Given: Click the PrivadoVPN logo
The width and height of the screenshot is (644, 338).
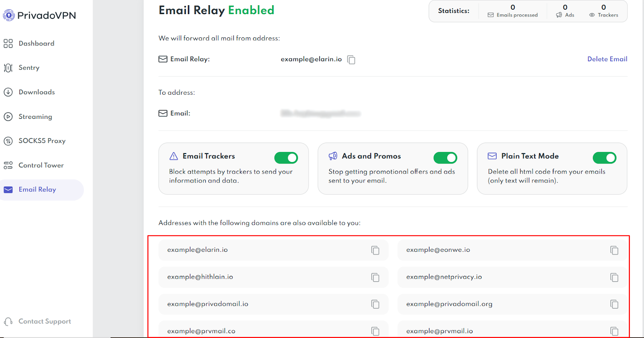Looking at the screenshot, I should 39,15.
